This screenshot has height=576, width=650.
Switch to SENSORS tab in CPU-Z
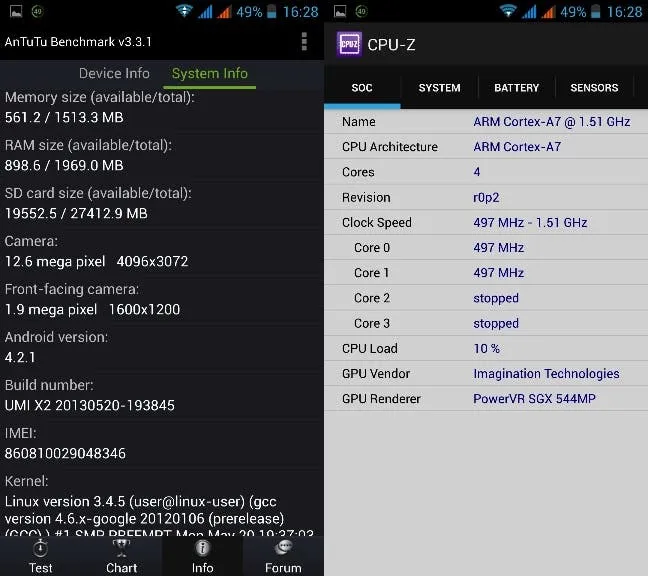coord(594,87)
